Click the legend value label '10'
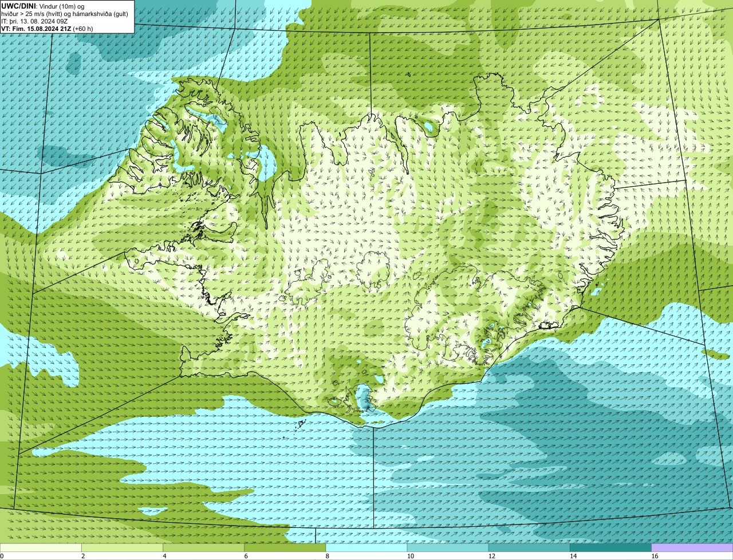733x560 pixels. pos(410,556)
